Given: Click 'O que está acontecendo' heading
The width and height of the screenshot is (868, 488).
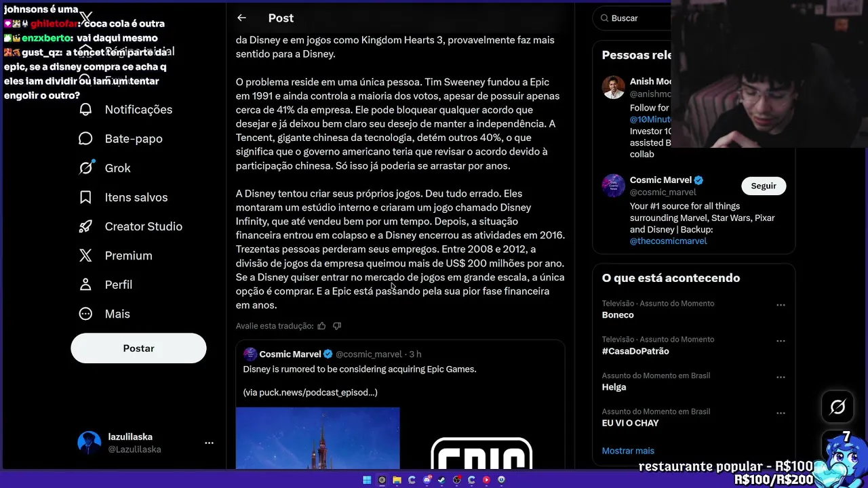Looking at the screenshot, I should coord(671,278).
